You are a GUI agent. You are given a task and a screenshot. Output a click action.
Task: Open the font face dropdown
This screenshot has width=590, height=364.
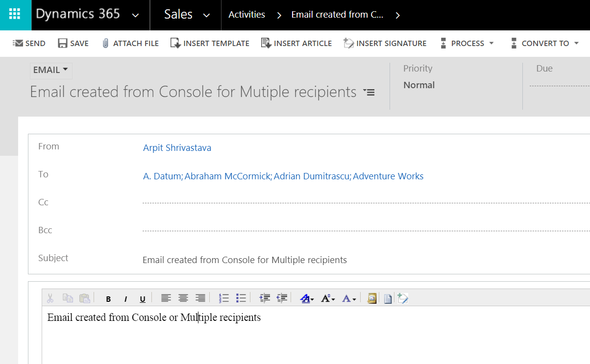(x=307, y=298)
